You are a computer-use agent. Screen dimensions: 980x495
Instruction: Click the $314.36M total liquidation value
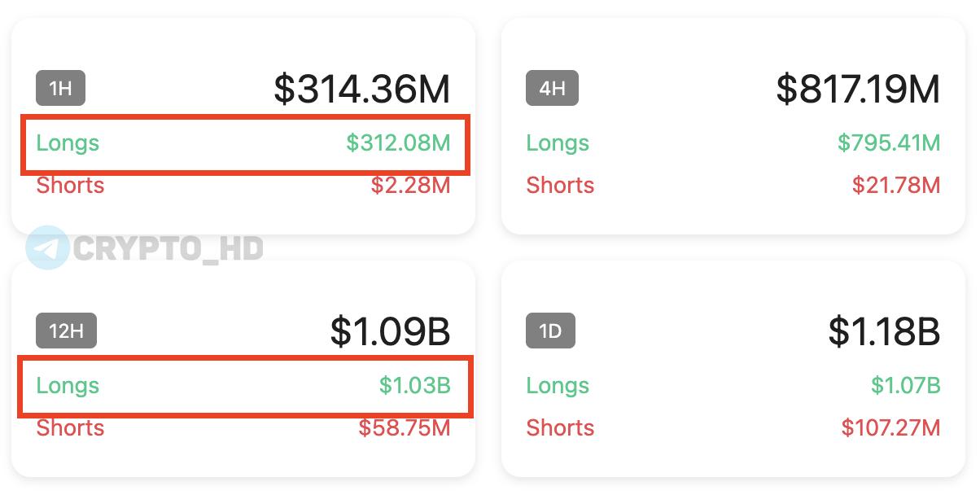tap(361, 89)
